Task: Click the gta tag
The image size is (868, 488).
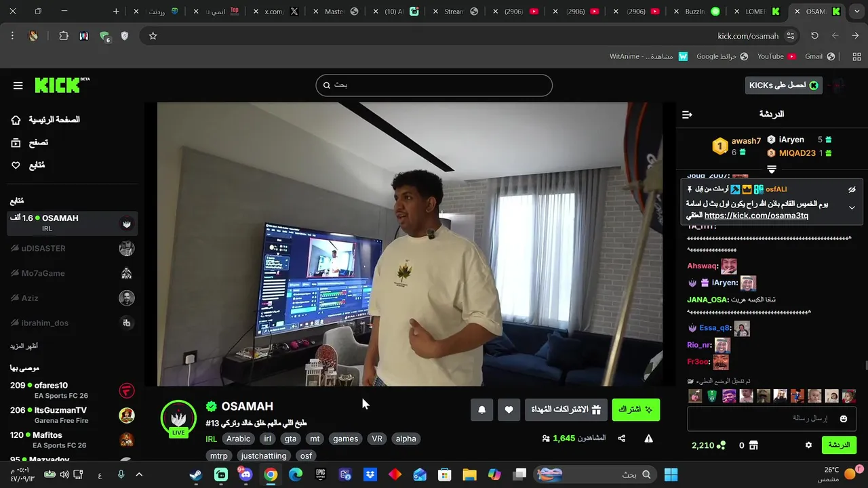Action: (x=291, y=439)
